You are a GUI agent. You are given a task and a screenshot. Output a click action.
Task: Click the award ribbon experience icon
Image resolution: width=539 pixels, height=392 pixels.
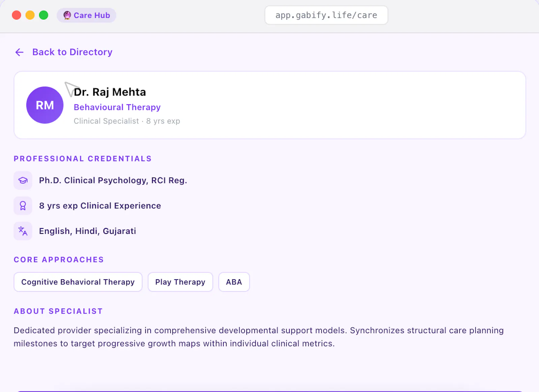(23, 206)
